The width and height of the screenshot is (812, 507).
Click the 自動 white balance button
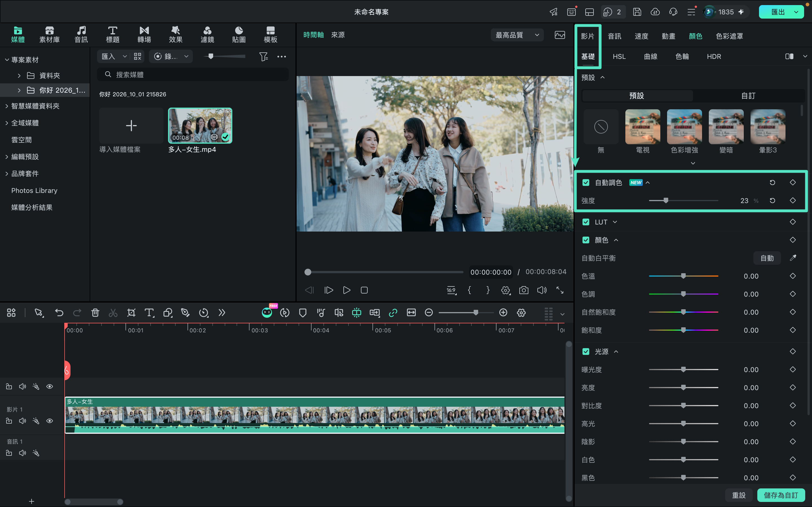tap(767, 258)
